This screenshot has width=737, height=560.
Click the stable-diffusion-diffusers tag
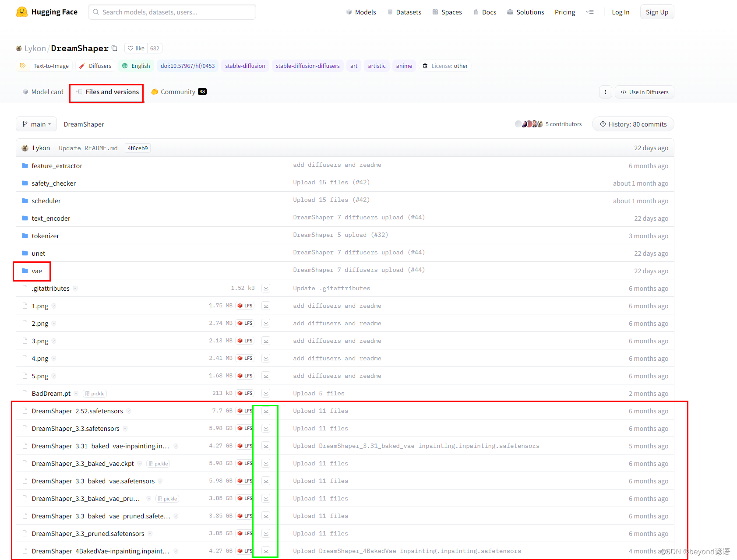308,66
